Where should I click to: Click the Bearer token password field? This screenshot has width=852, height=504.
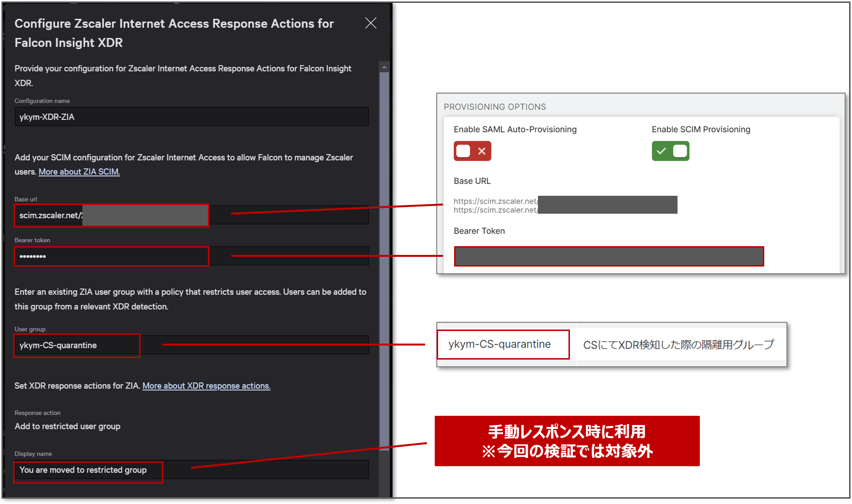[191, 256]
